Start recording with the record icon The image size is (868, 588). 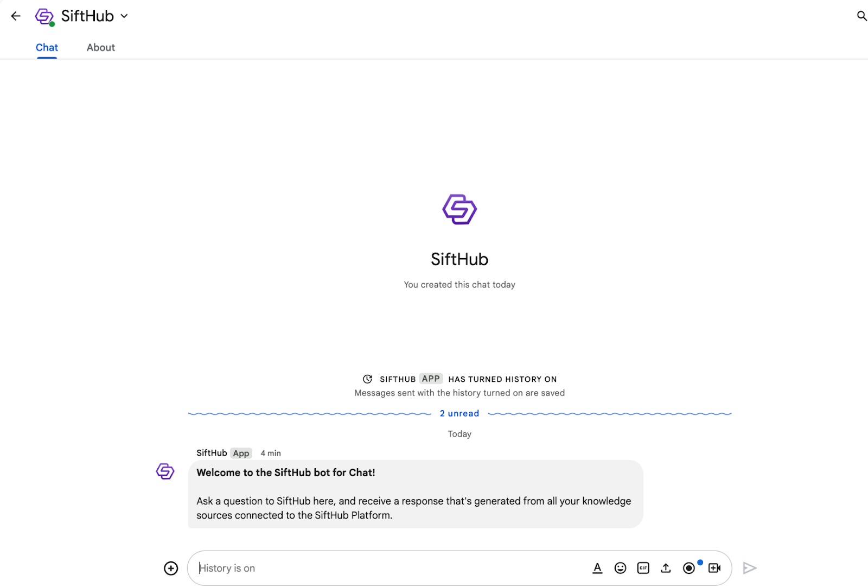coord(689,568)
